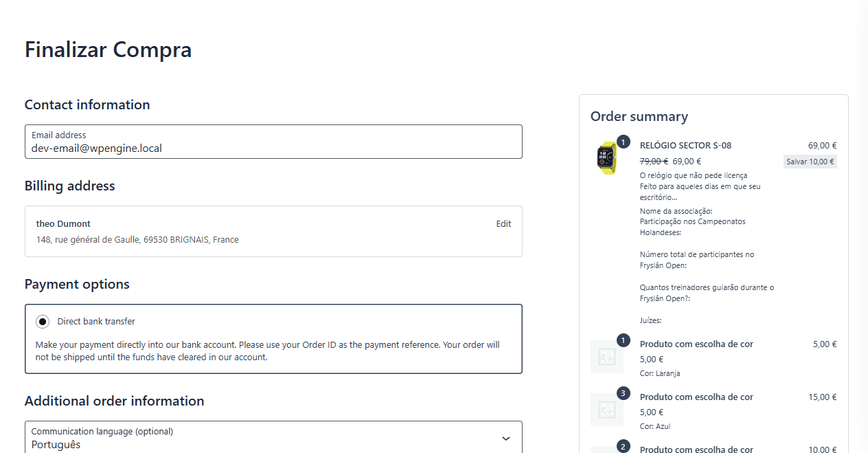Click the placeholder image for the Azul product
This screenshot has height=453, width=868.
click(x=606, y=410)
